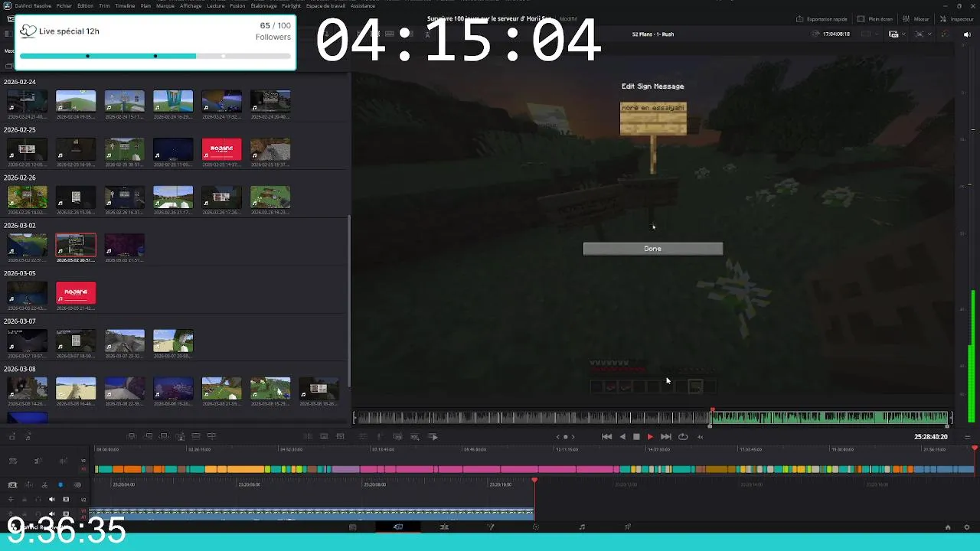Image resolution: width=980 pixels, height=551 pixels.
Task: Switch to the Cut page icon
Action: pos(398,527)
